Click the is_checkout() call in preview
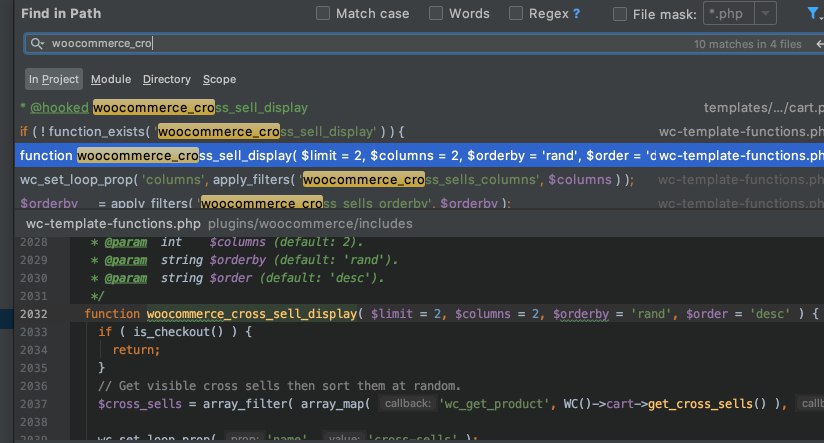Screen dimensions: 824x443 pyautogui.click(x=178, y=332)
